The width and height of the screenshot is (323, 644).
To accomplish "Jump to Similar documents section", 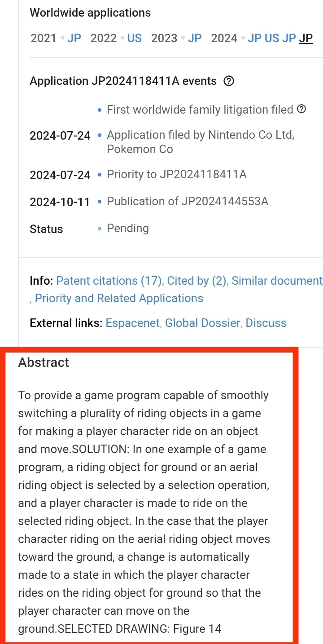I will tap(277, 281).
